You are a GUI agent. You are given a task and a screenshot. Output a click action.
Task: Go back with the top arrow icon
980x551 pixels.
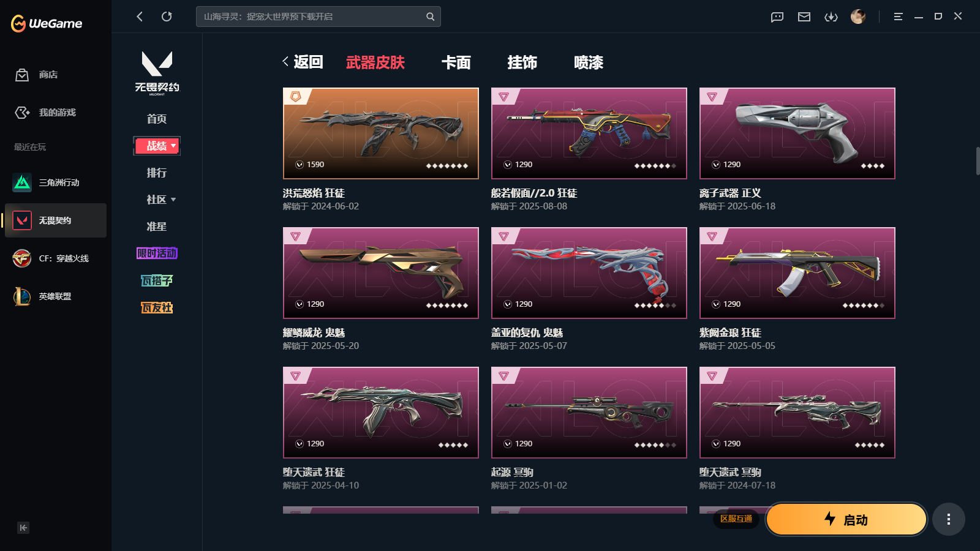pos(140,17)
